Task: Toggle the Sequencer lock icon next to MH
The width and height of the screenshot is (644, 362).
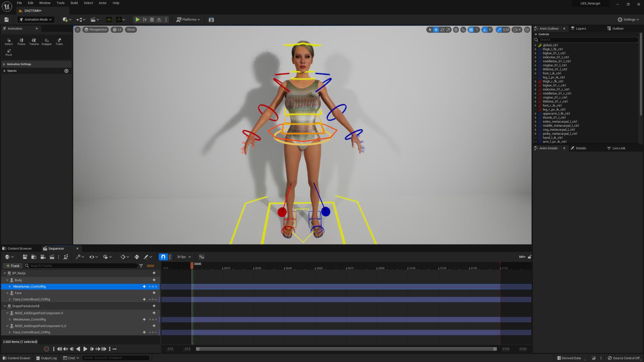Action: pyautogui.click(x=529, y=257)
